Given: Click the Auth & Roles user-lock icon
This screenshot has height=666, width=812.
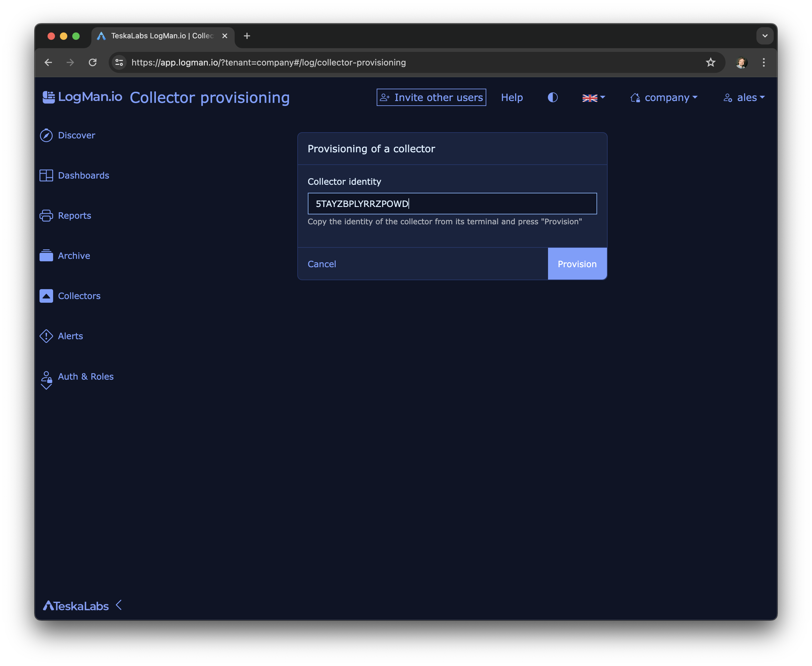Looking at the screenshot, I should pos(46,377).
